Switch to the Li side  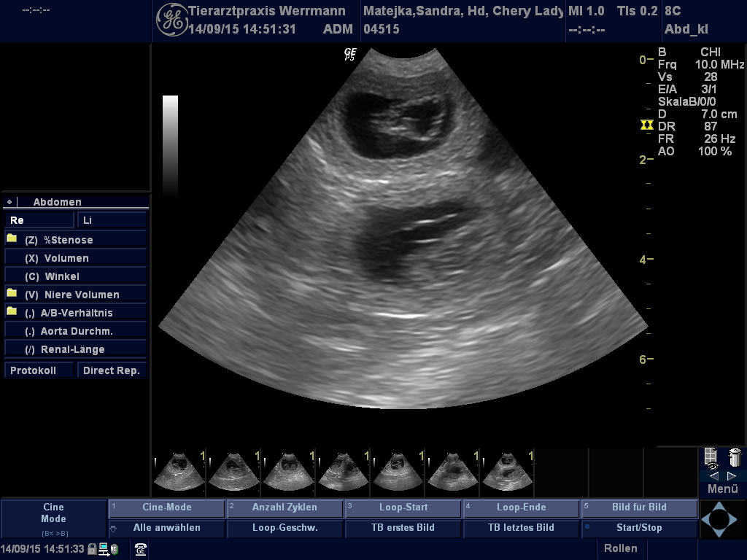point(112,220)
